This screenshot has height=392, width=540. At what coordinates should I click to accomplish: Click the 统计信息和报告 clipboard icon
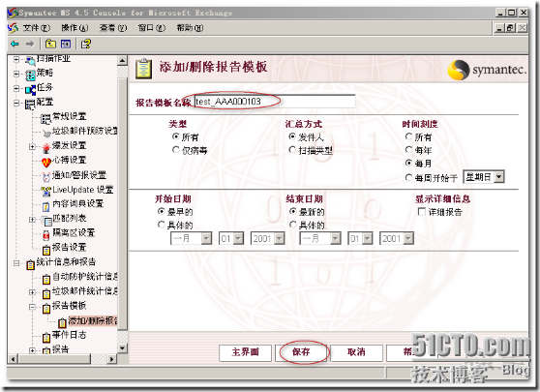tap(30, 264)
